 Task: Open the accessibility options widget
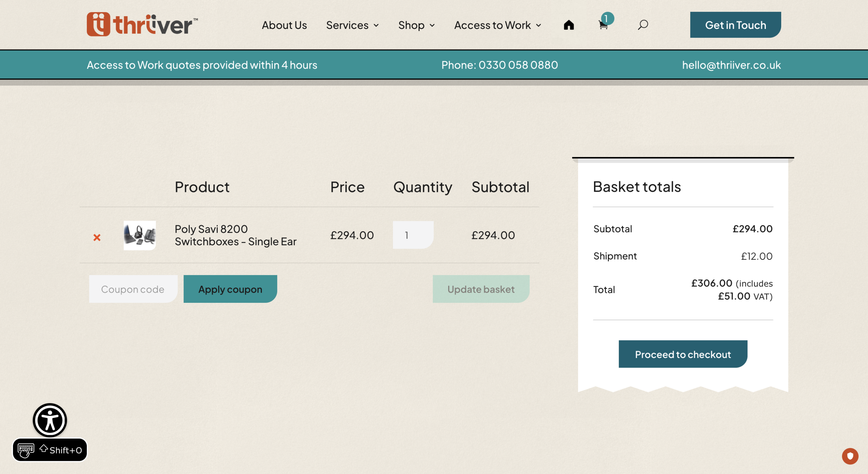pos(50,420)
